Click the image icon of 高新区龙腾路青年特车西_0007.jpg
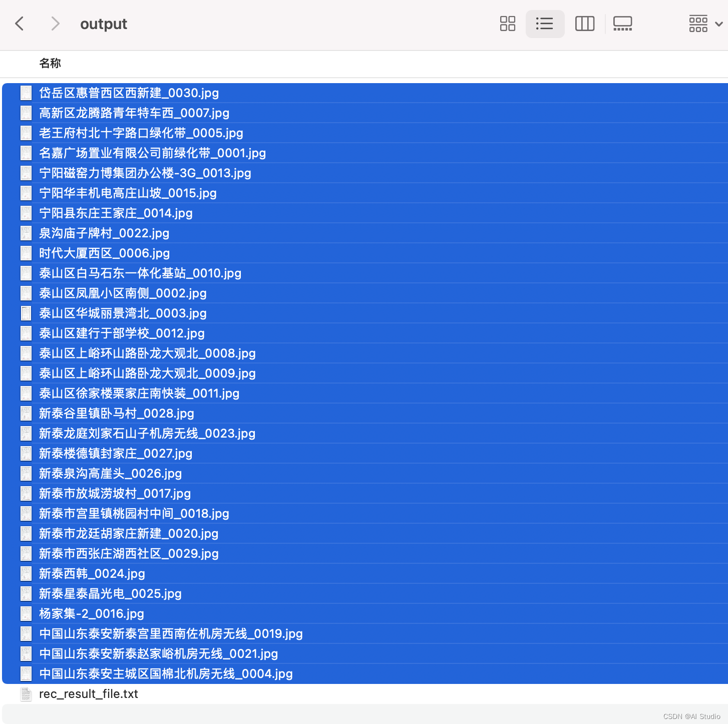This screenshot has height=724, width=728. click(x=26, y=113)
